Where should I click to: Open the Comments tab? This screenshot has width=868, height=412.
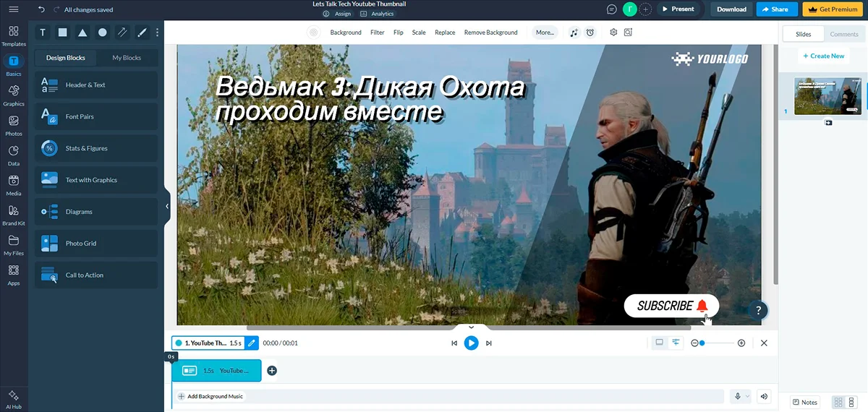844,34
